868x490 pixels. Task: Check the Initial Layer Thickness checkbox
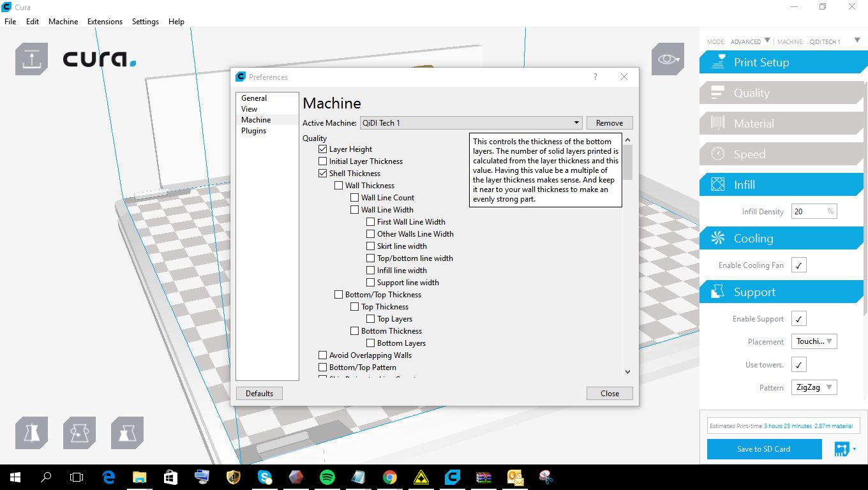coord(322,161)
